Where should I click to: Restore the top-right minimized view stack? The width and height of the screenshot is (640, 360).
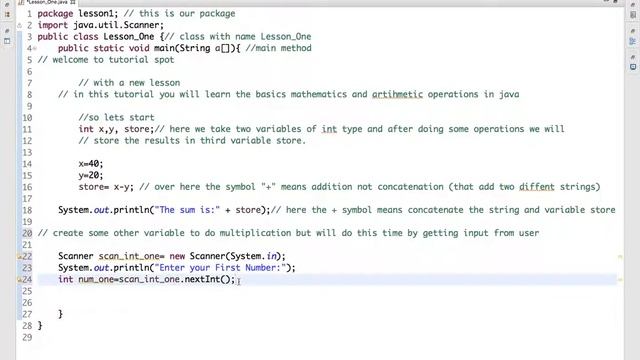click(x=633, y=4)
